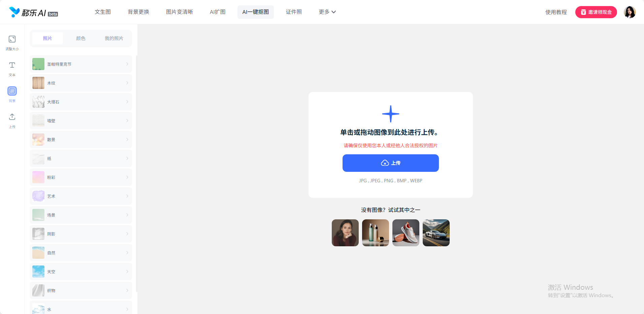Expand the 自然 category chevron
This screenshot has height=314, width=644.
[x=127, y=253]
